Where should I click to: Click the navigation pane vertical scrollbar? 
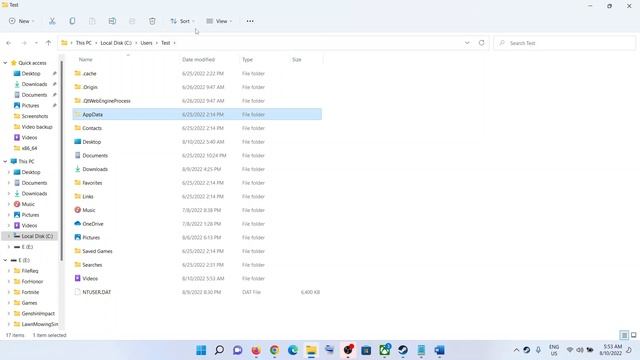[x=62, y=160]
